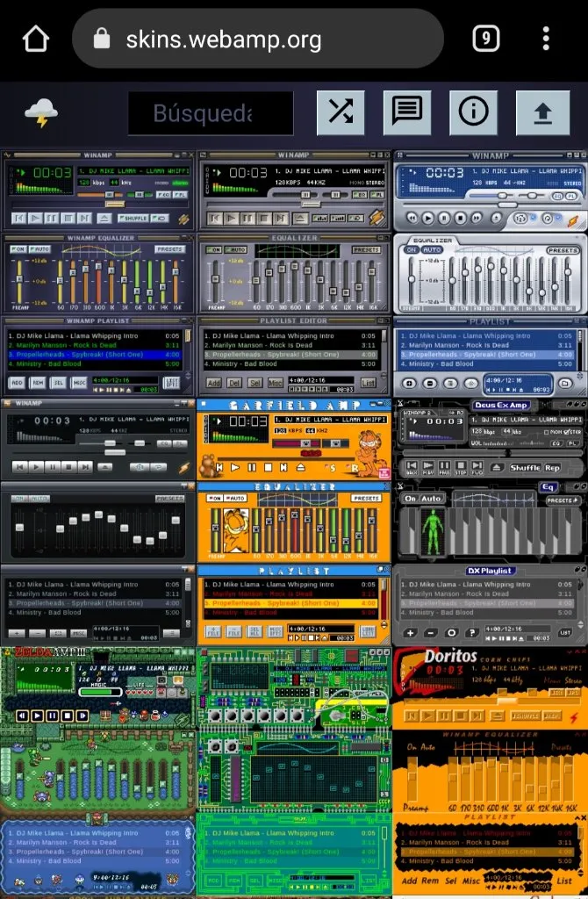Open the browser three-dot overflow menu
This screenshot has height=899, width=588.
546,39
